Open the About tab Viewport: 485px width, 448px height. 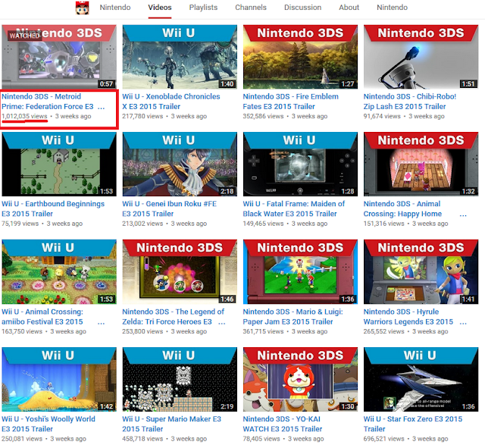pyautogui.click(x=349, y=8)
